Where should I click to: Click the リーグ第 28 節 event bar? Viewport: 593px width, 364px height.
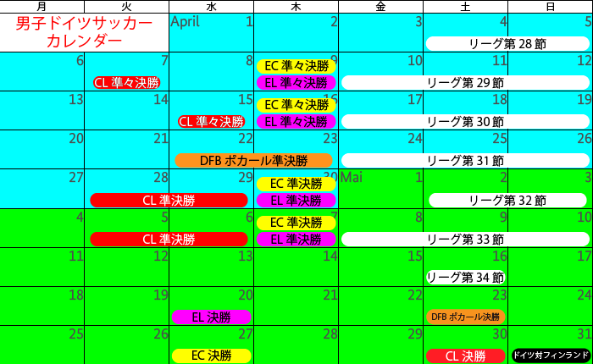509,43
